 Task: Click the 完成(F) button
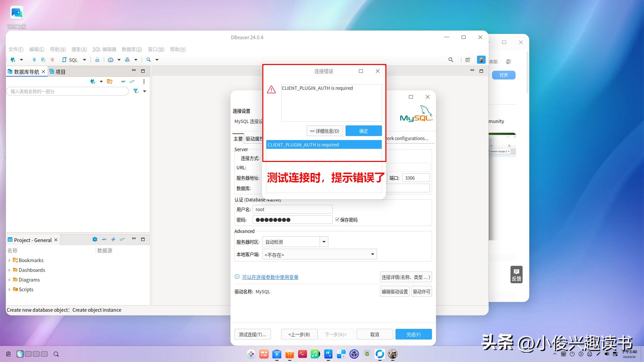click(414, 334)
